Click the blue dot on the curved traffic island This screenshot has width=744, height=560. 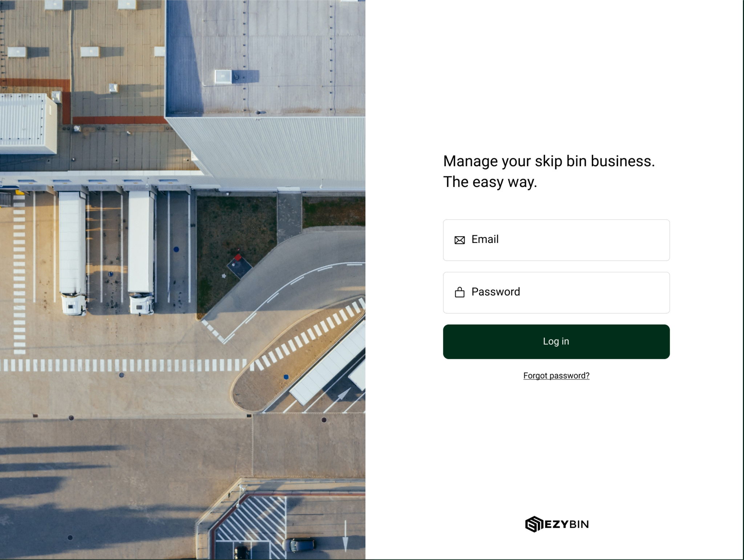point(286,377)
